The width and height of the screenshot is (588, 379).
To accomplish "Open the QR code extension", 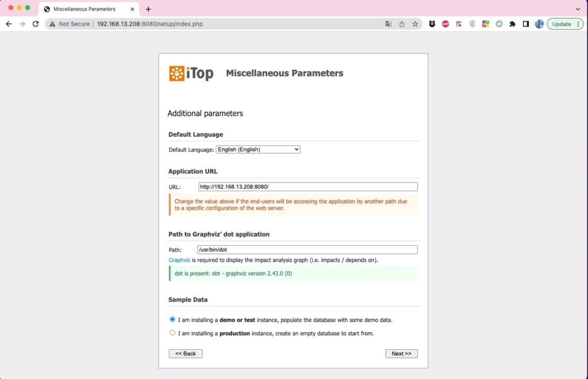I will coord(459,24).
